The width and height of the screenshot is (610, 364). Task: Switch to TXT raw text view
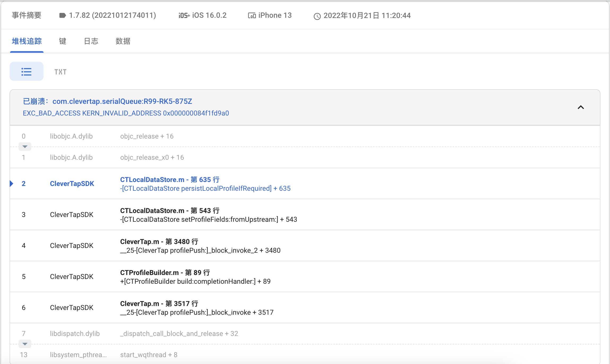click(60, 72)
